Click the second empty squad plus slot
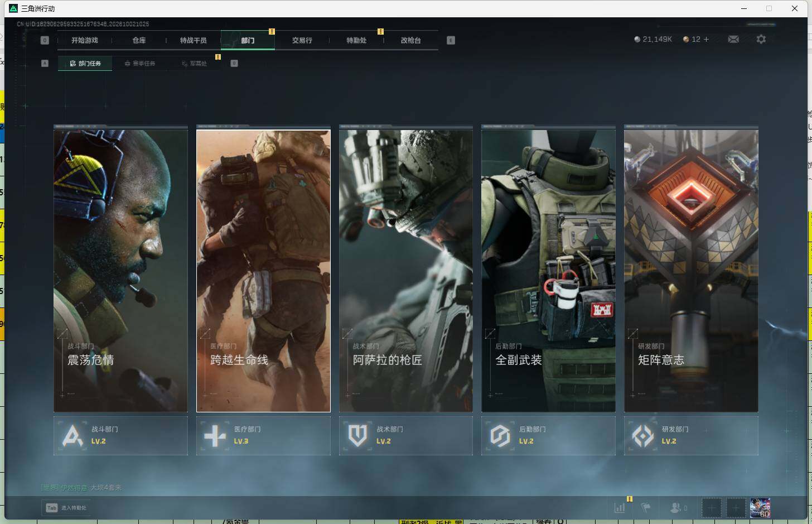 (x=736, y=508)
